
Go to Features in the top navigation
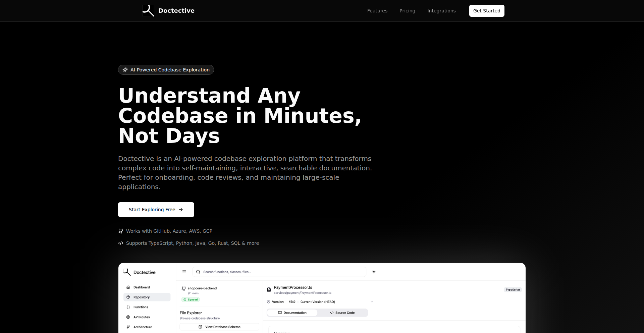point(377,11)
